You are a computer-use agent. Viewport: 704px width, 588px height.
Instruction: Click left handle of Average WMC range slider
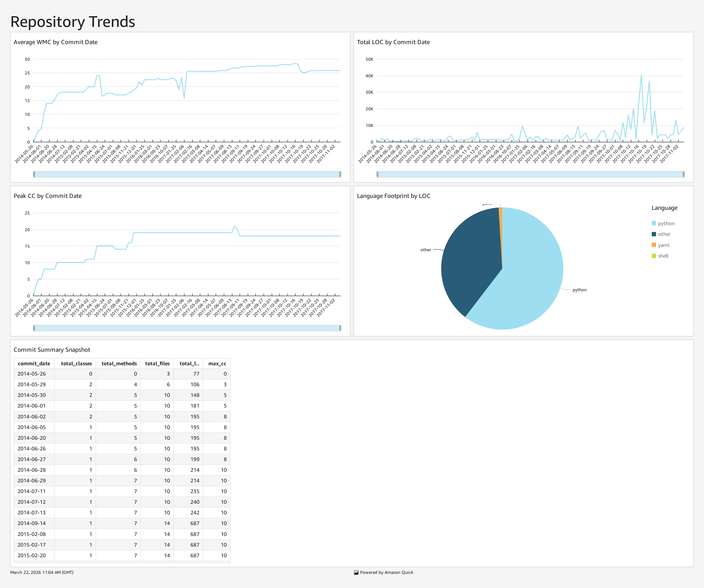point(34,174)
